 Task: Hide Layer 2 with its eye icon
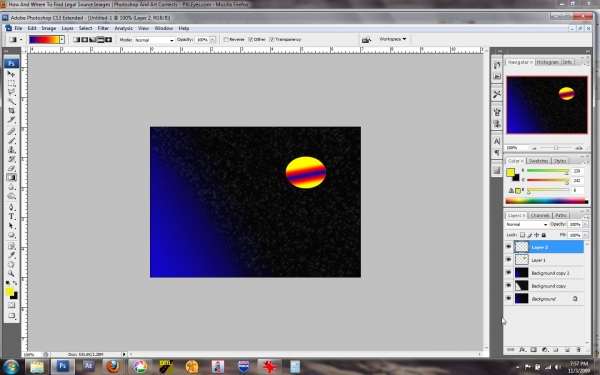click(509, 247)
